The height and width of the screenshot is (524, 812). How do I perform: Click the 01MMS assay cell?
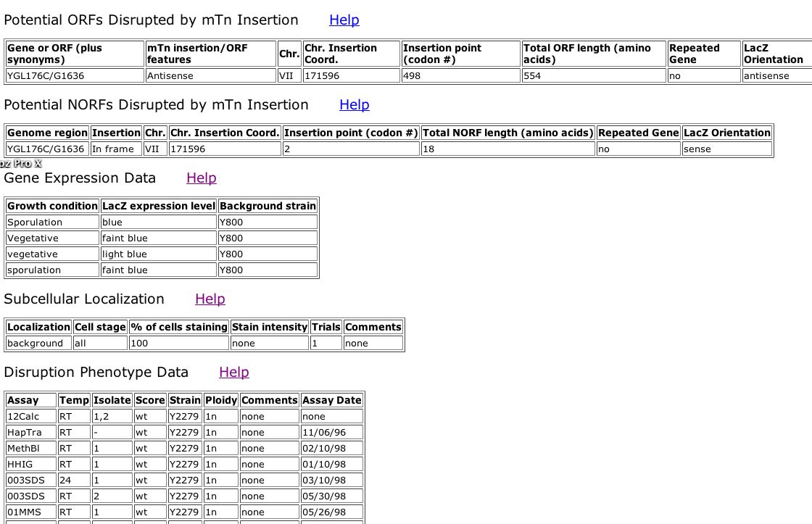31,512
